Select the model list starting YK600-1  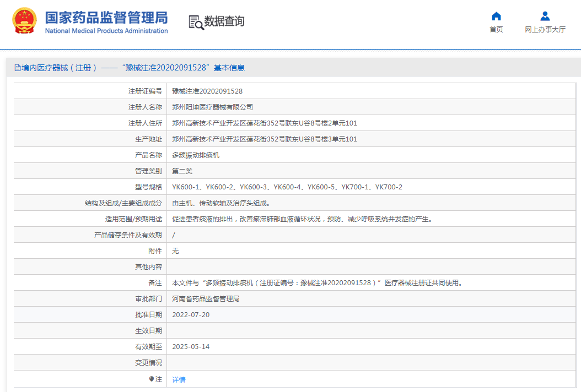287,187
